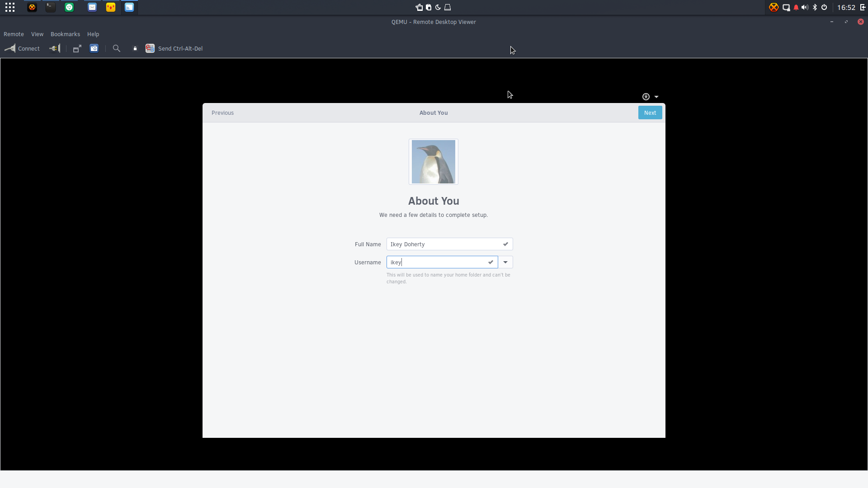Click the lock toolbar icon
The height and width of the screenshot is (488, 868).
135,48
